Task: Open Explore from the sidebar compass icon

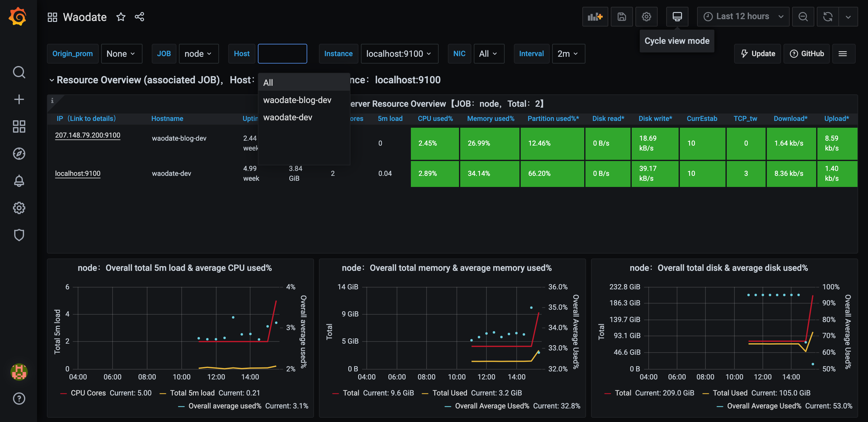Action: 19,154
